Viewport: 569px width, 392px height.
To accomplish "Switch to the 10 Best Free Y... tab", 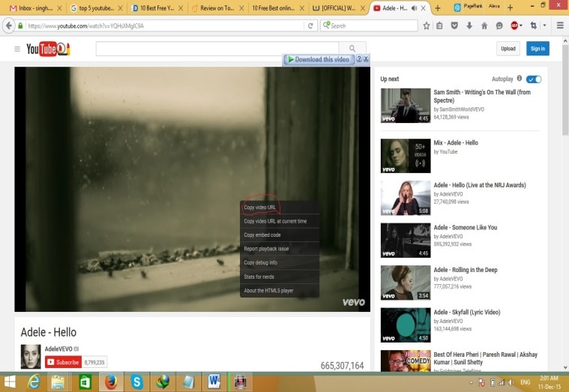I will (157, 8).
